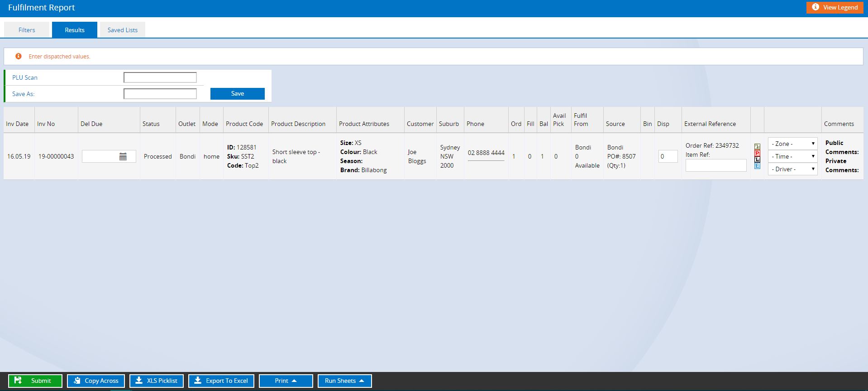
Task: Focus the PLU Scan input field
Action: pos(160,77)
